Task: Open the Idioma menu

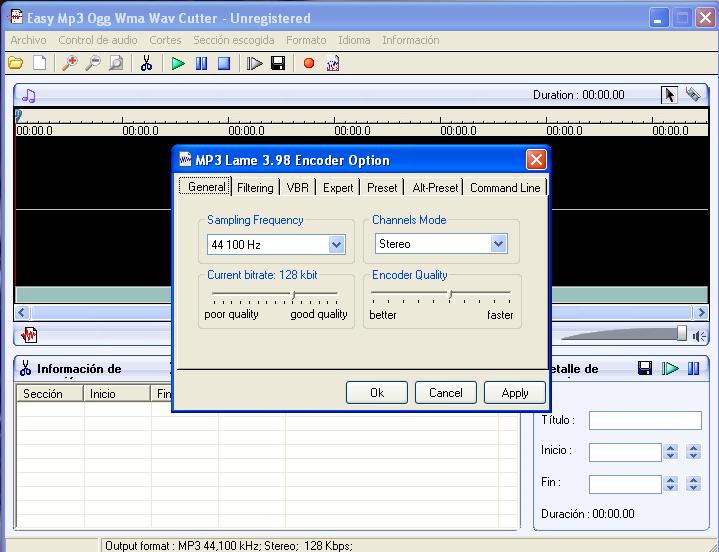Action: 354,40
